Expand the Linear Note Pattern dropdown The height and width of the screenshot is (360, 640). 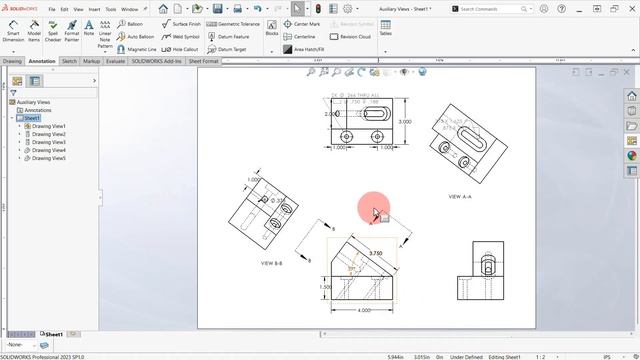click(105, 52)
